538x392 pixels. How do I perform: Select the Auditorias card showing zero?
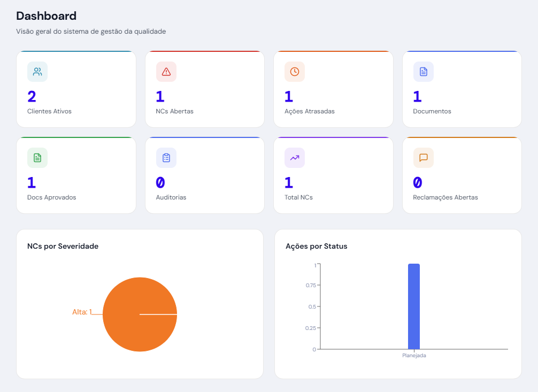coord(205,175)
